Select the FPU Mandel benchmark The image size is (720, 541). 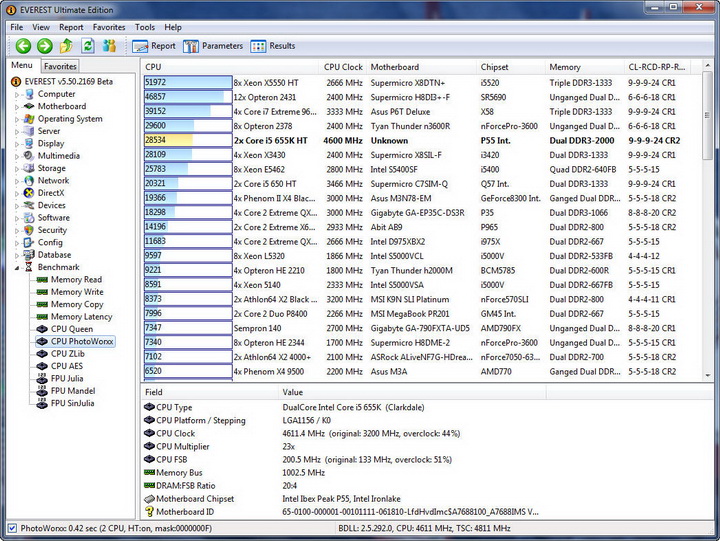73,391
